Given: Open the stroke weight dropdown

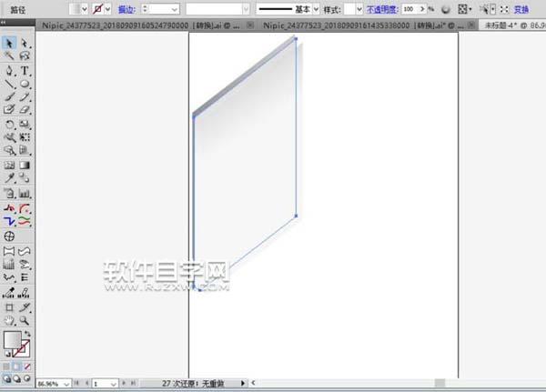Looking at the screenshot, I should point(175,9).
